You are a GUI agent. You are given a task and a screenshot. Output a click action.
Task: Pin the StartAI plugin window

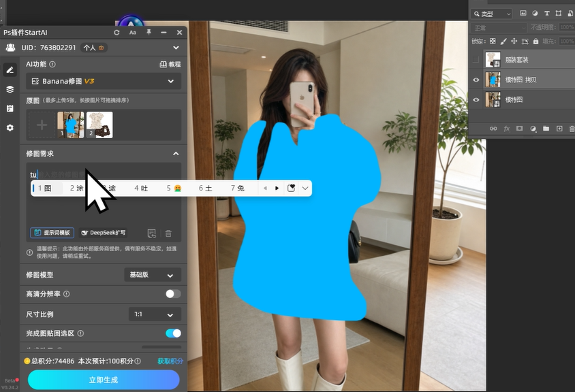[x=149, y=32]
